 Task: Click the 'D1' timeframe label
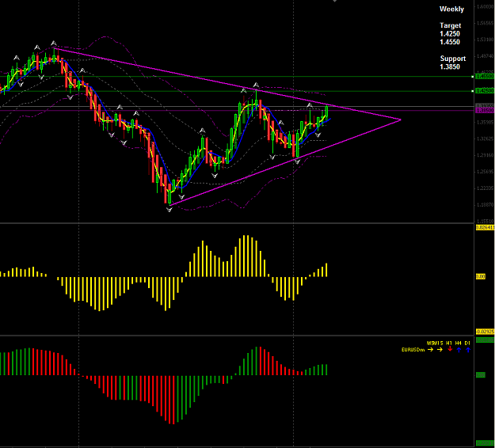(x=467, y=343)
